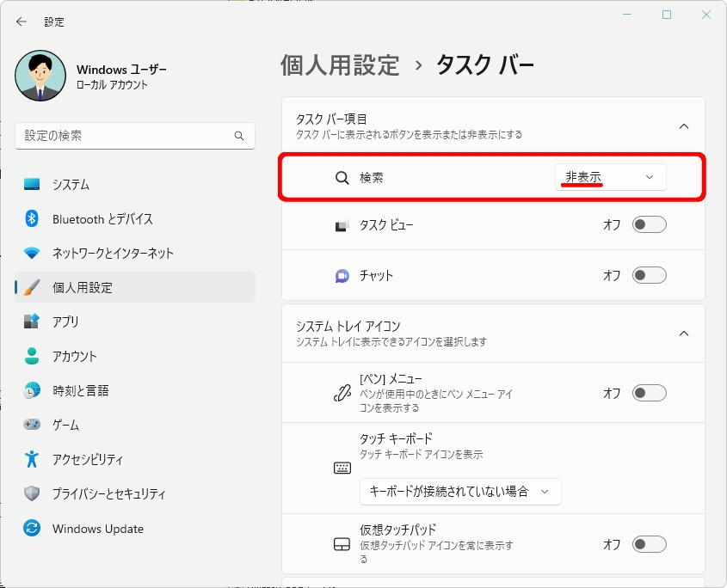This screenshot has width=727, height=588.
Task: Turn on the [ペン] メニュー toggle
Action: [x=649, y=393]
